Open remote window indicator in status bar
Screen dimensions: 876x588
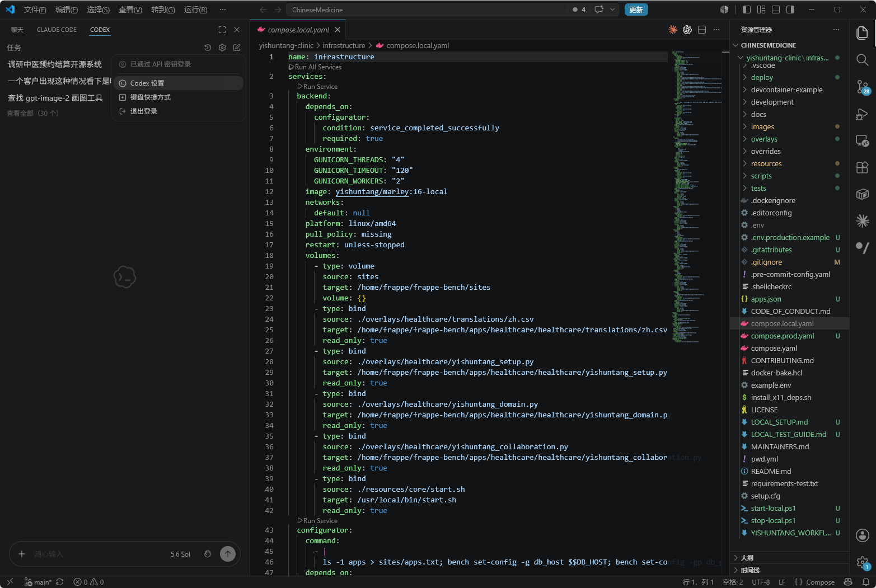10,582
